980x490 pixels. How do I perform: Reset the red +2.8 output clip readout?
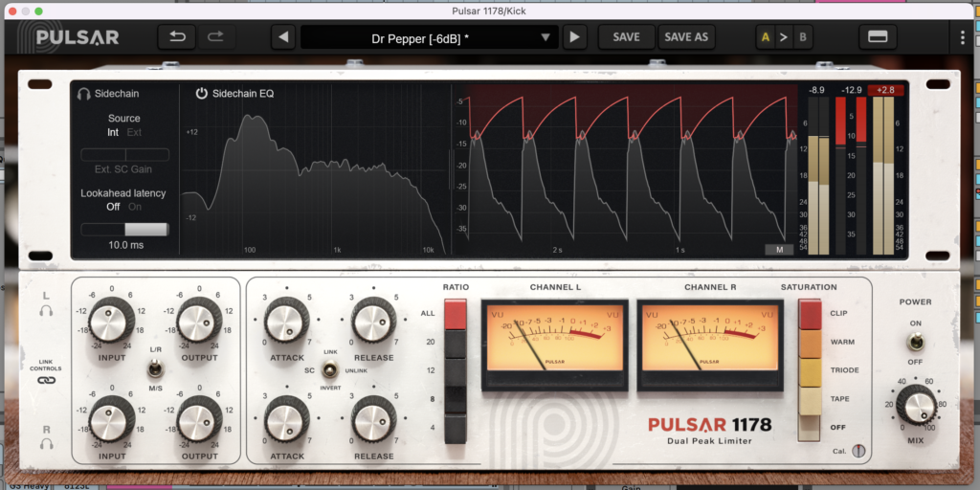pyautogui.click(x=885, y=90)
